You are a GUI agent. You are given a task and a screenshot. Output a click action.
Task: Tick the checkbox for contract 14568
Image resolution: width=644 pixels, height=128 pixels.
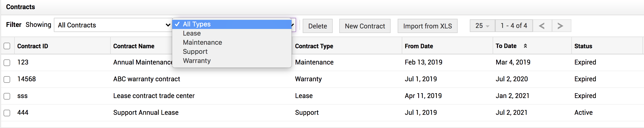[7, 79]
